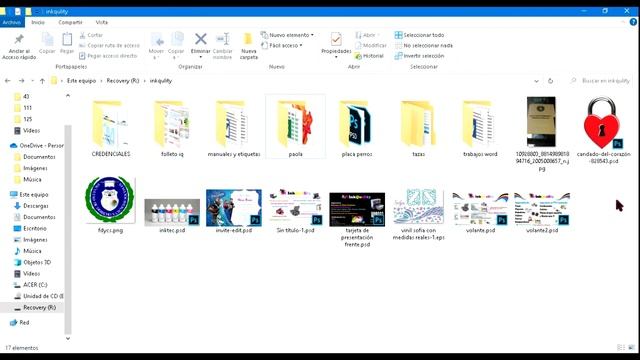Switch to the Compartir tab

[x=70, y=22]
